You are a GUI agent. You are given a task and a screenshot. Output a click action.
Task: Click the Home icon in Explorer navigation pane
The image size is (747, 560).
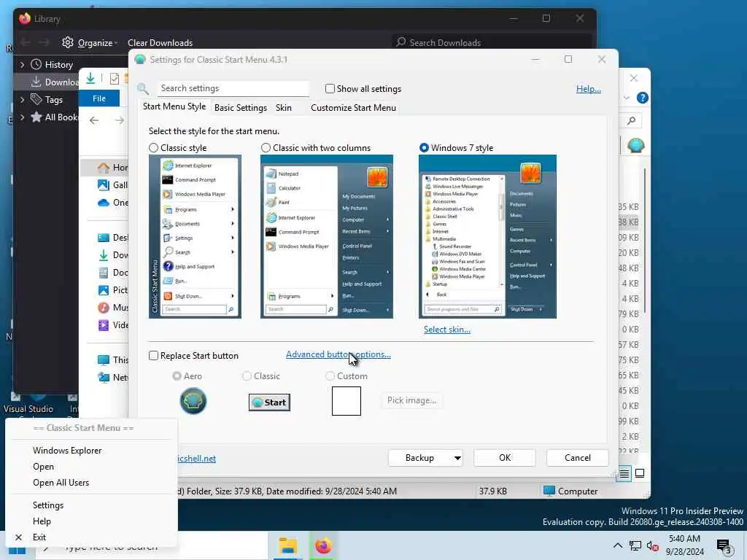pyautogui.click(x=104, y=168)
